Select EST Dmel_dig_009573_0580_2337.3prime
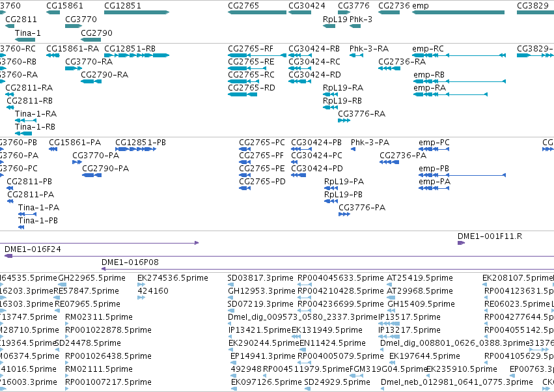 pos(303,317)
